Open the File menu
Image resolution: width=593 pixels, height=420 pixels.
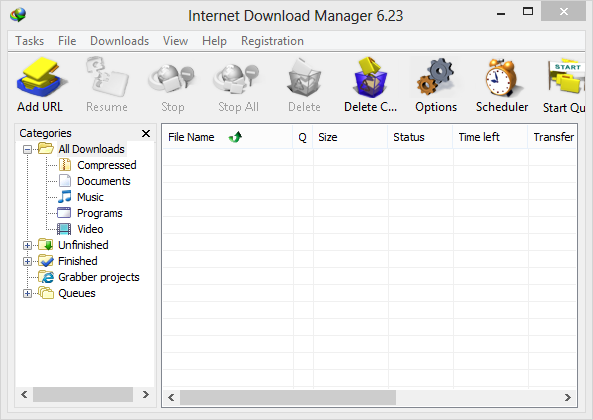tap(67, 41)
